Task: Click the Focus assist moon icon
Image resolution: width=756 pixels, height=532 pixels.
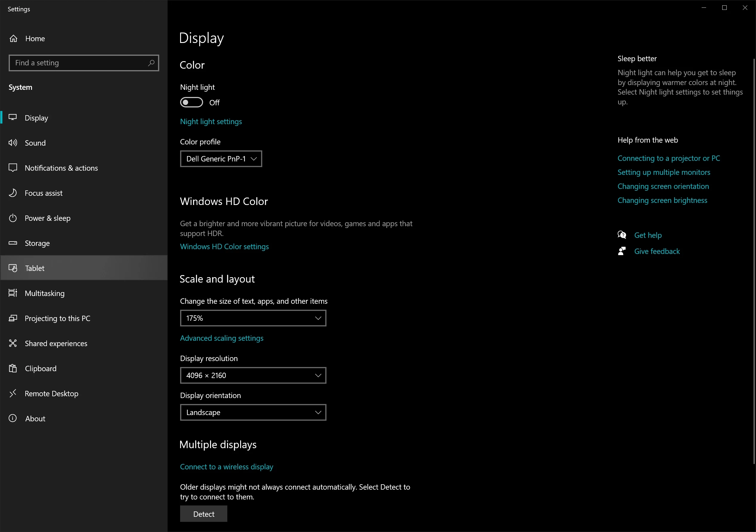Action: (13, 193)
